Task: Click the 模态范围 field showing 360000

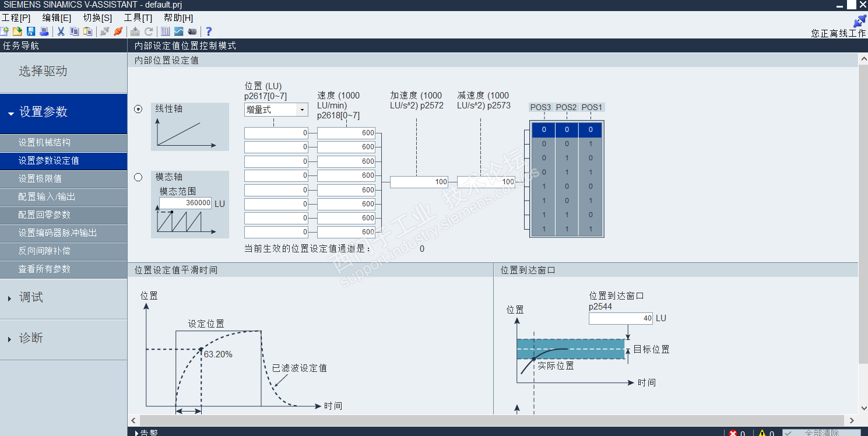Action: [x=185, y=203]
